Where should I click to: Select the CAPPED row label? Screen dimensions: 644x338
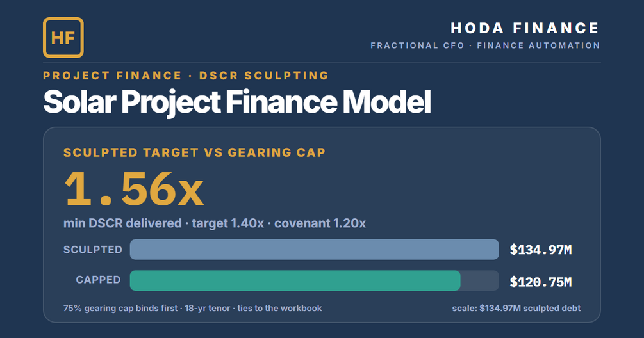(x=98, y=280)
